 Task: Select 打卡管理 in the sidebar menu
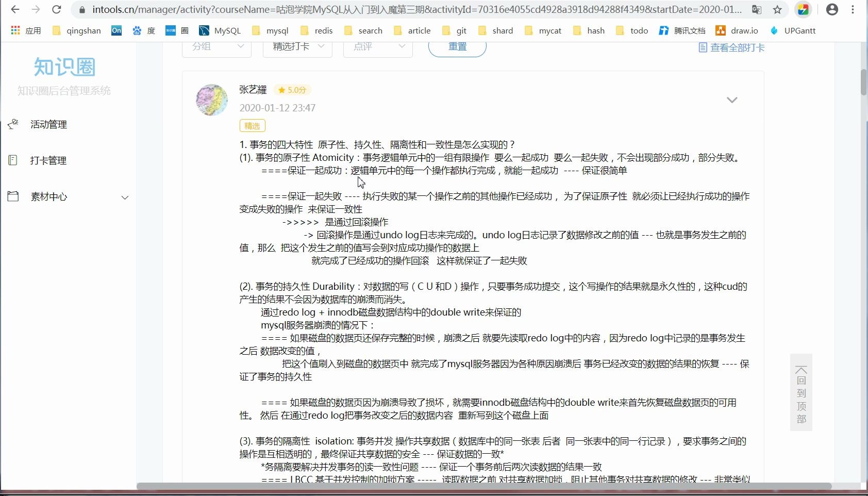coord(47,160)
